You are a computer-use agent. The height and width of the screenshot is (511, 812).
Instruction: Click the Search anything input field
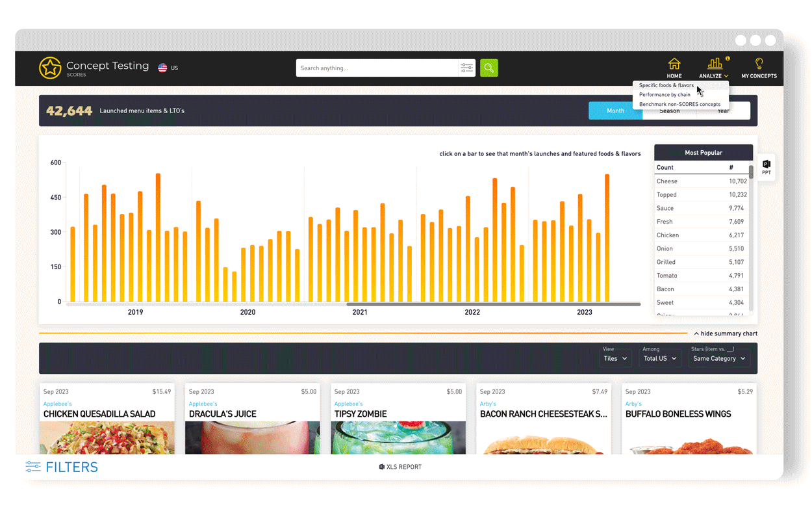click(377, 68)
